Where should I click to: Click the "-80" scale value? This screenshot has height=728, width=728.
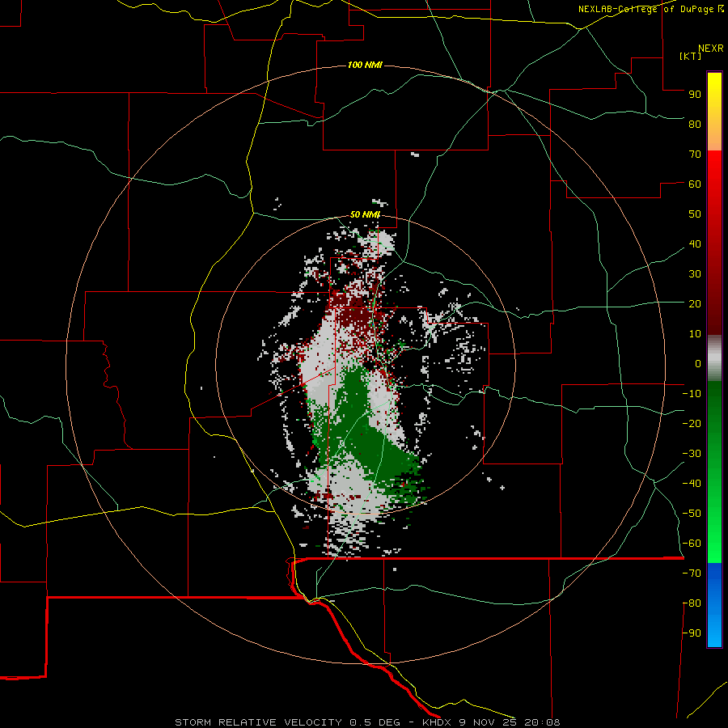pyautogui.click(x=692, y=603)
